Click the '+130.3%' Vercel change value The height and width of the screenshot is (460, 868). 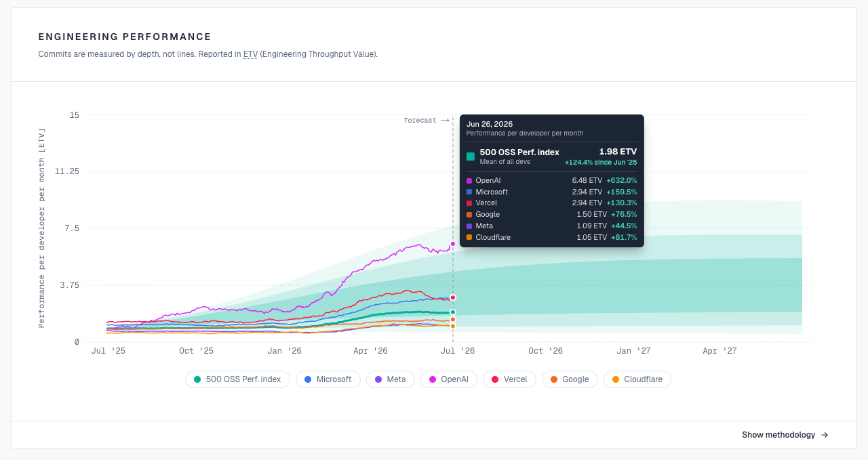(622, 203)
